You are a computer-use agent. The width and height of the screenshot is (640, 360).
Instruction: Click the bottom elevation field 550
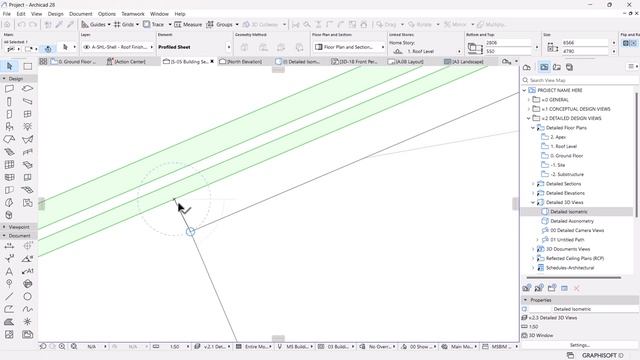pos(508,51)
